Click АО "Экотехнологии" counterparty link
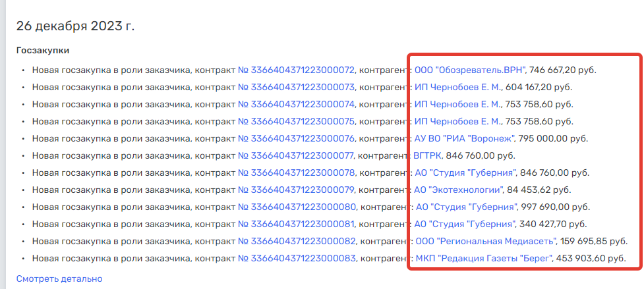The image size is (644, 289). (459, 190)
